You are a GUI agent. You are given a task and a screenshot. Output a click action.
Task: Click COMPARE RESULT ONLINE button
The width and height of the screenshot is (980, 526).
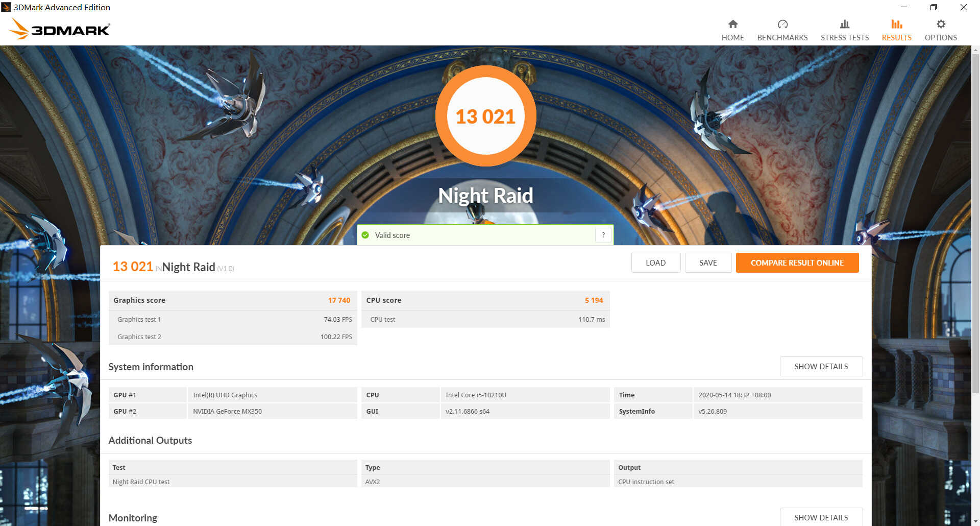click(x=797, y=262)
